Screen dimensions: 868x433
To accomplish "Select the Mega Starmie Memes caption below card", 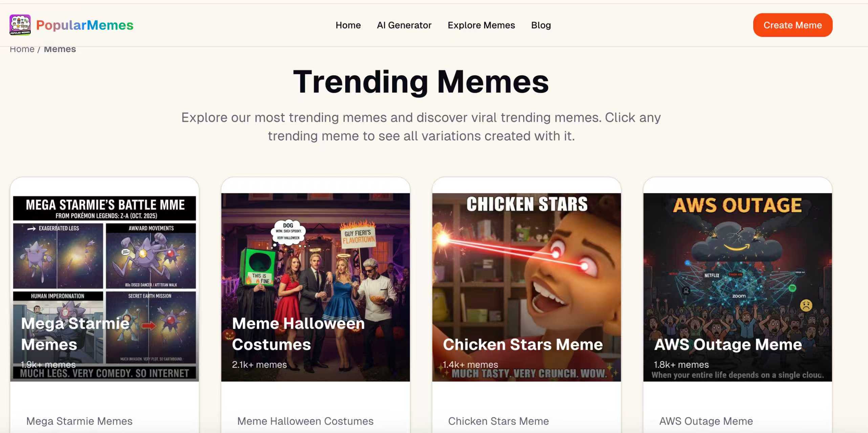I will 79,421.
